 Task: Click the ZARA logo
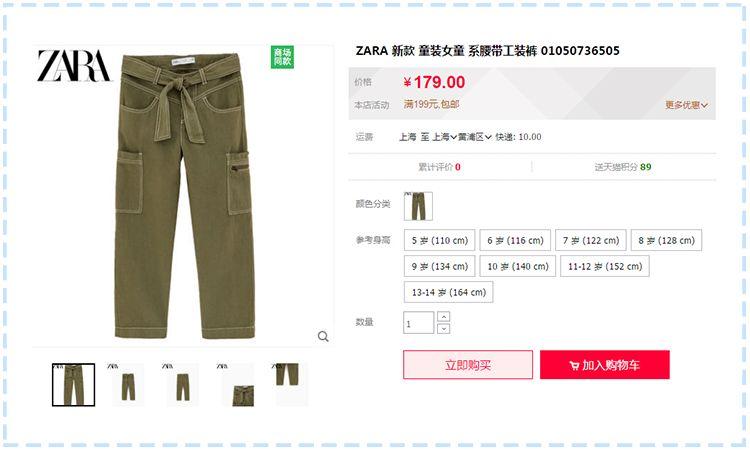coord(74,66)
